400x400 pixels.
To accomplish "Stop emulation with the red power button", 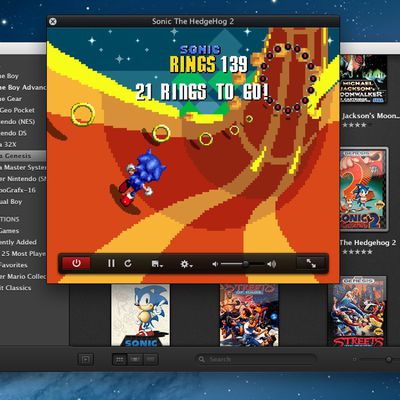I will click(76, 263).
